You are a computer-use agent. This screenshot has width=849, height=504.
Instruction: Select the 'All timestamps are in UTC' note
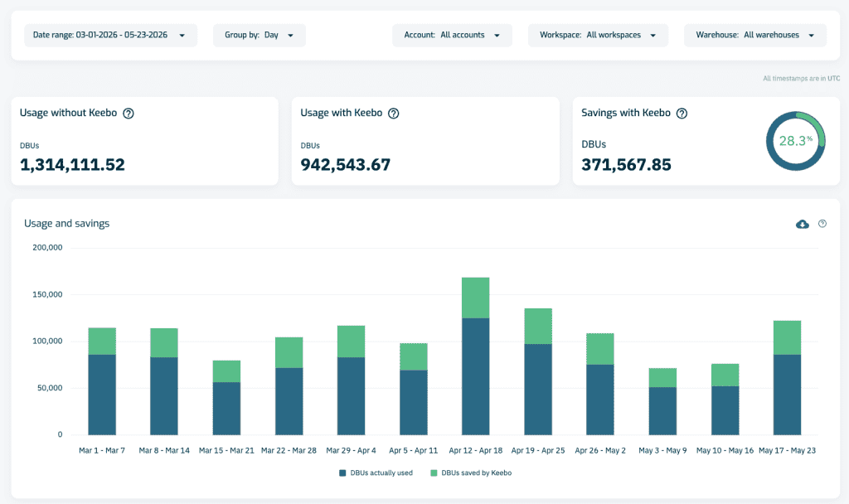tap(802, 79)
